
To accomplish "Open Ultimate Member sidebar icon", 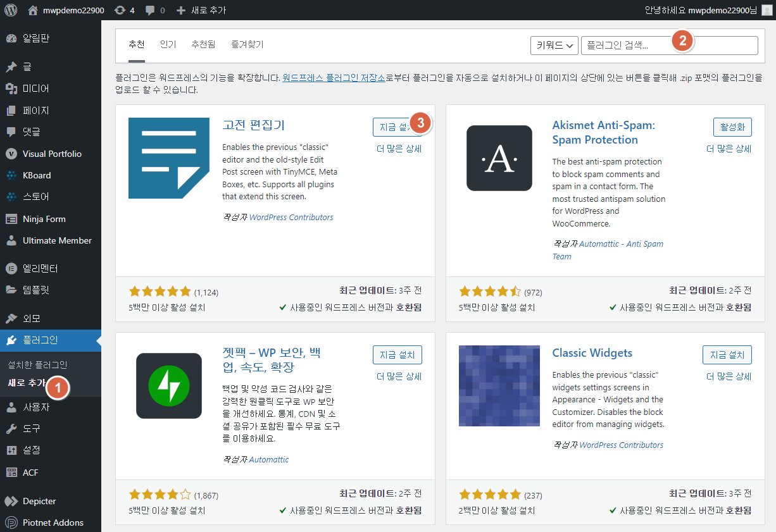I will 11,240.
